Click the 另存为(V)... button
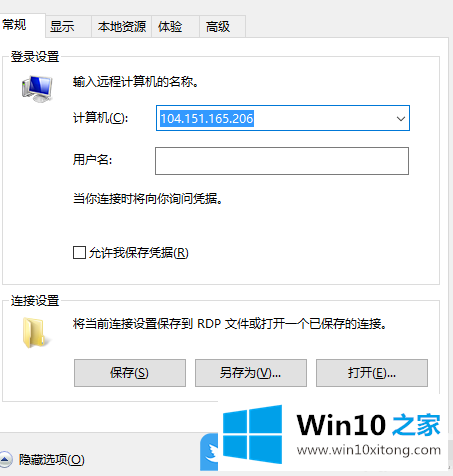 [251, 373]
